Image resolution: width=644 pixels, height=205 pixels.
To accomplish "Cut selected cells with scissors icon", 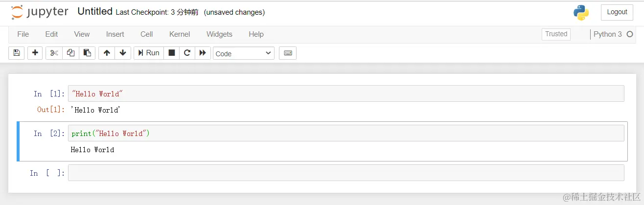I will click(x=54, y=53).
